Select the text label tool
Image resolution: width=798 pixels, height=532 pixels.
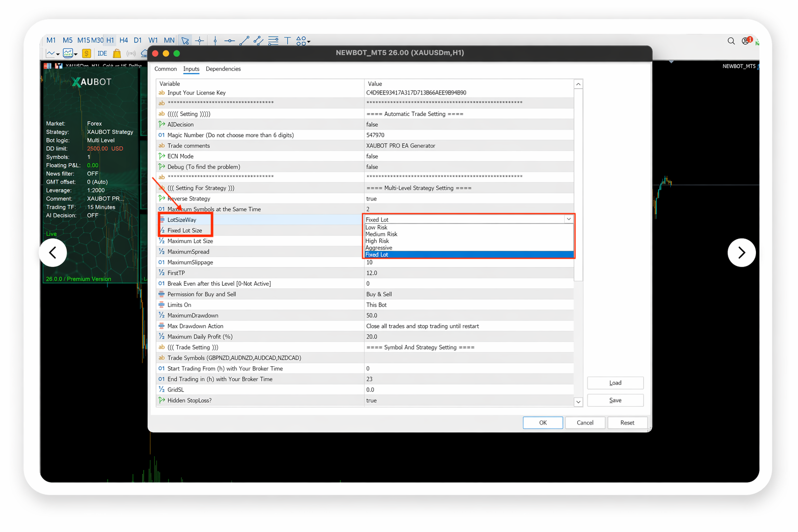[x=287, y=41]
